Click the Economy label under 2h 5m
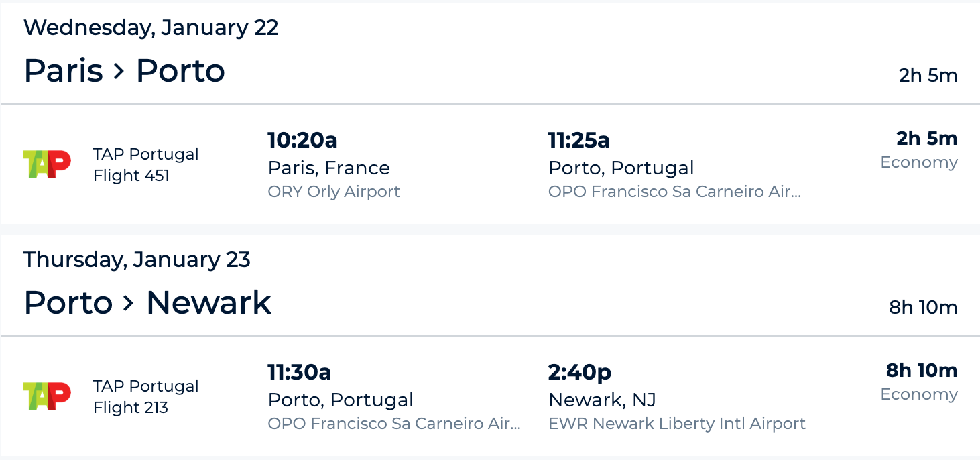 point(918,162)
